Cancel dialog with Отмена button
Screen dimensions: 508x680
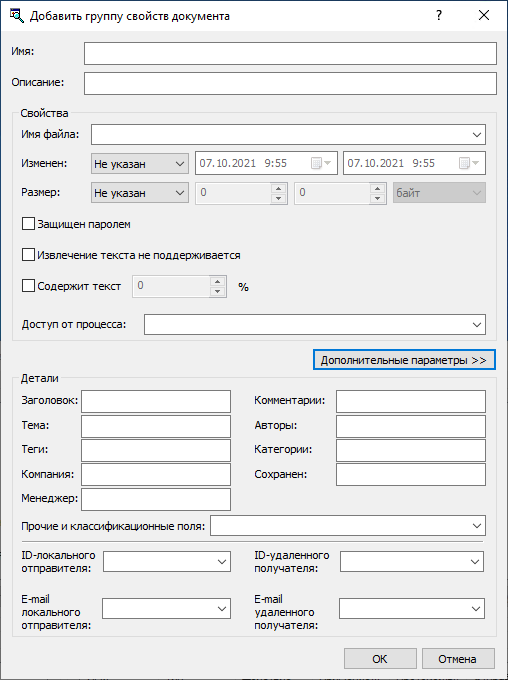pyautogui.click(x=458, y=659)
